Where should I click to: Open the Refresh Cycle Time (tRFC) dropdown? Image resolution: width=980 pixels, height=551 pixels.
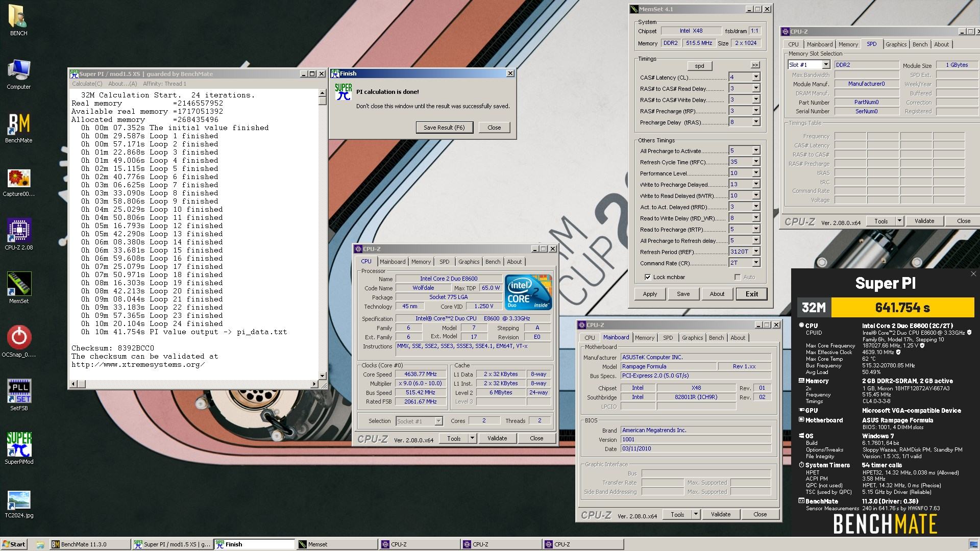pyautogui.click(x=756, y=162)
